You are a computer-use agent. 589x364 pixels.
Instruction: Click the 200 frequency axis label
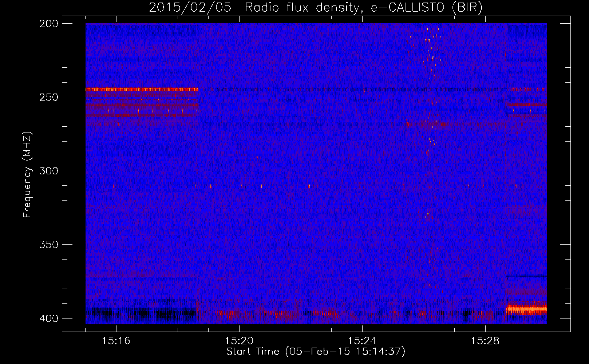49,24
